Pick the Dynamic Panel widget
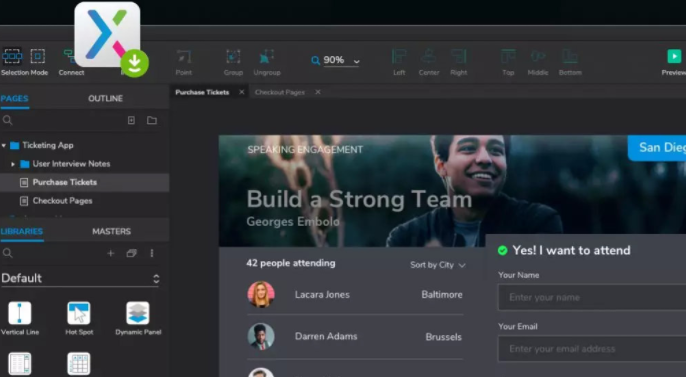 pos(138,318)
